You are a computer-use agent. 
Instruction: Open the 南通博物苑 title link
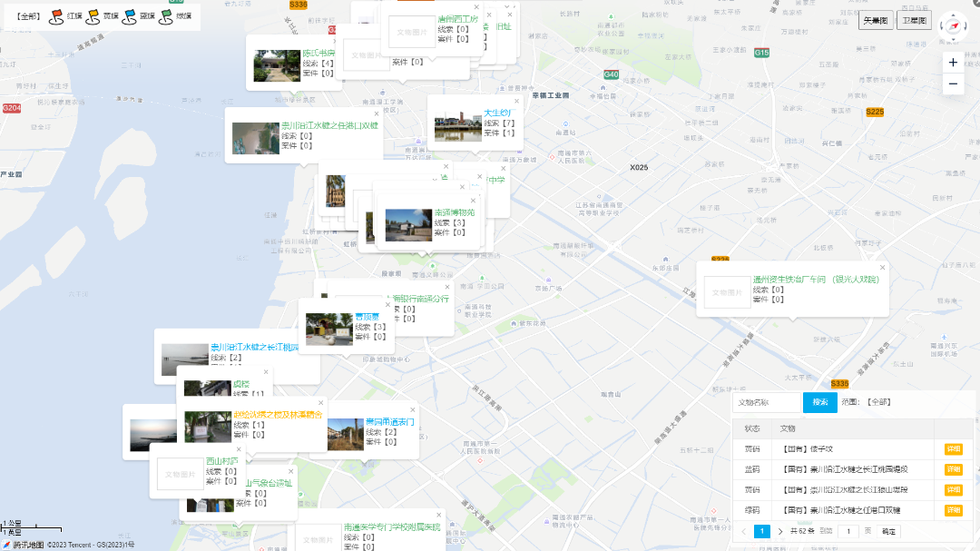[x=455, y=212]
